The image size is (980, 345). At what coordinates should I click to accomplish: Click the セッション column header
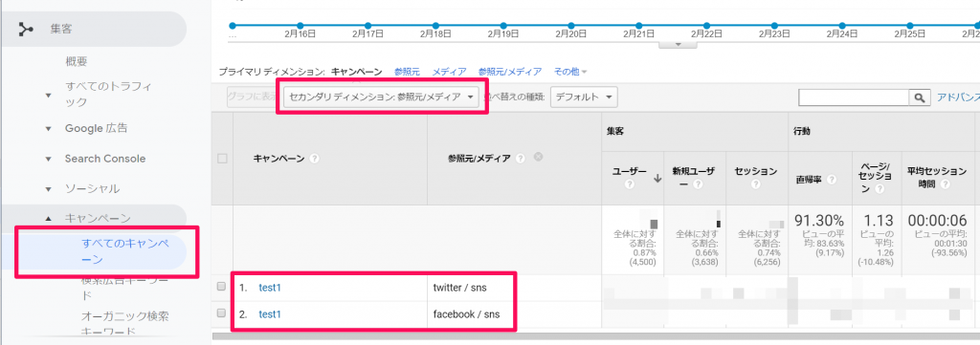tap(756, 171)
